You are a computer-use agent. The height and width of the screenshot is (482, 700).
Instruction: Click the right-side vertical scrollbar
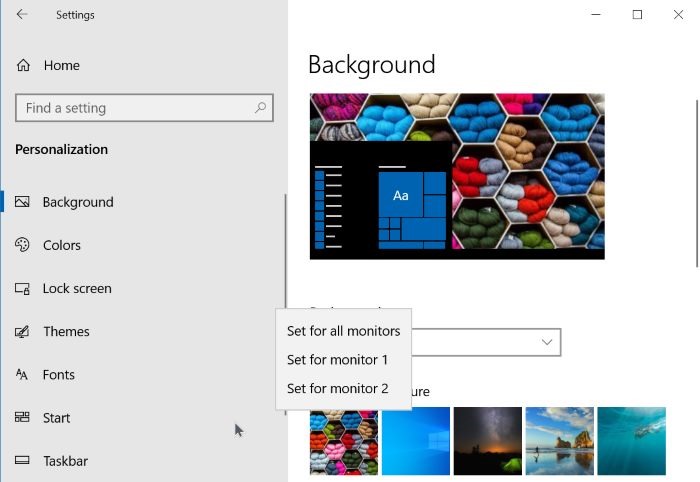696,180
